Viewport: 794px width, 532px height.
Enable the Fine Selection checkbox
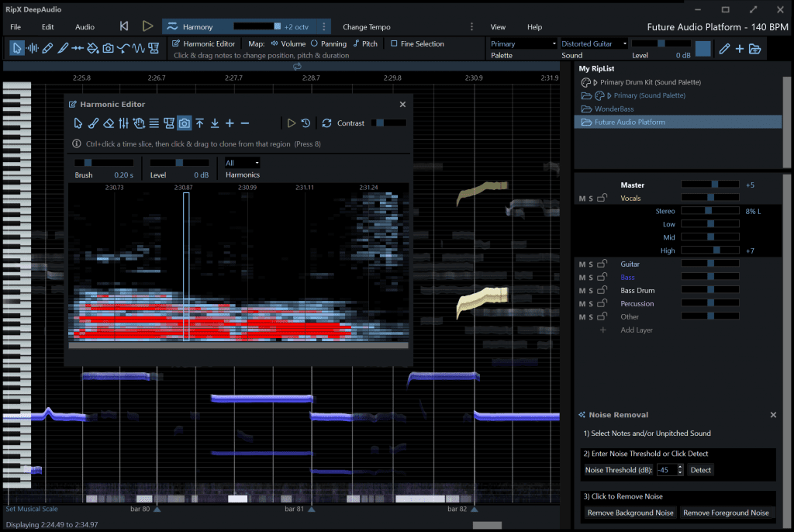tap(395, 44)
